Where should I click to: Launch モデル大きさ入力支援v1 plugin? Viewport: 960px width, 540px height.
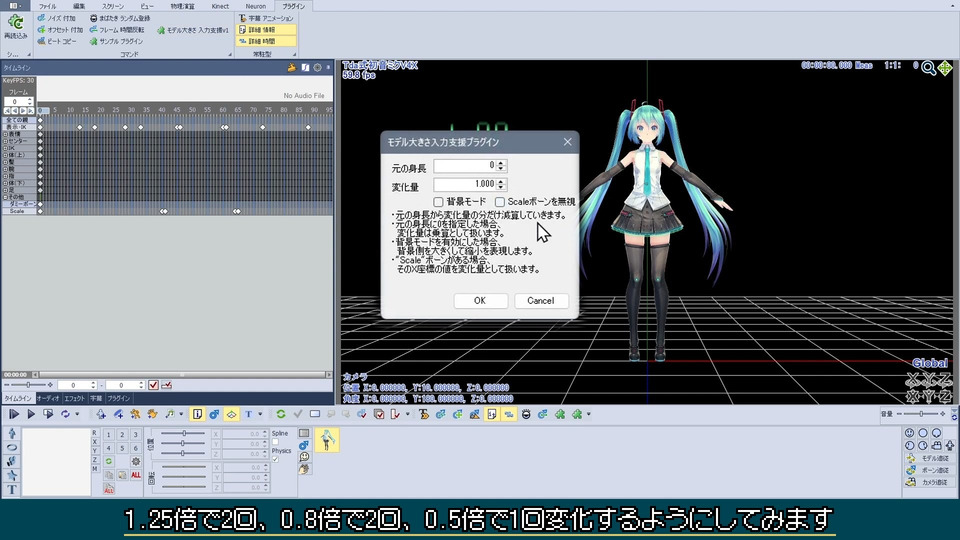click(x=196, y=30)
